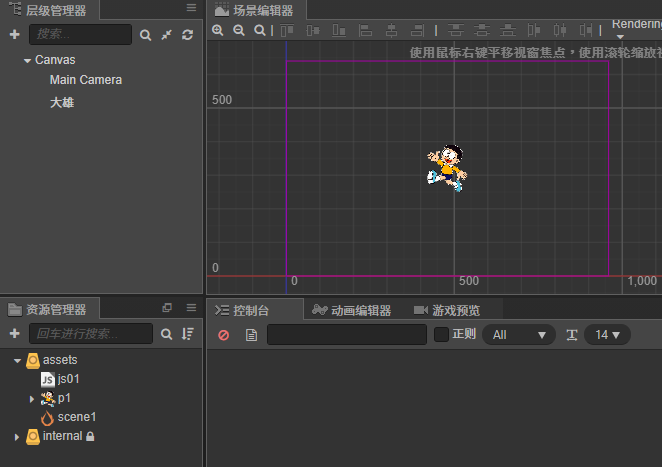Click asset search magnifier icon
The width and height of the screenshot is (662, 467).
166,334
